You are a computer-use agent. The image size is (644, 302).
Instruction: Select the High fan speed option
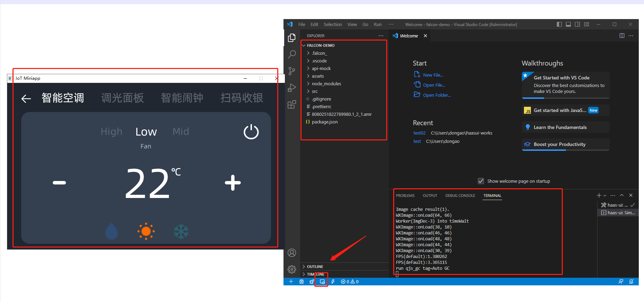[111, 131]
